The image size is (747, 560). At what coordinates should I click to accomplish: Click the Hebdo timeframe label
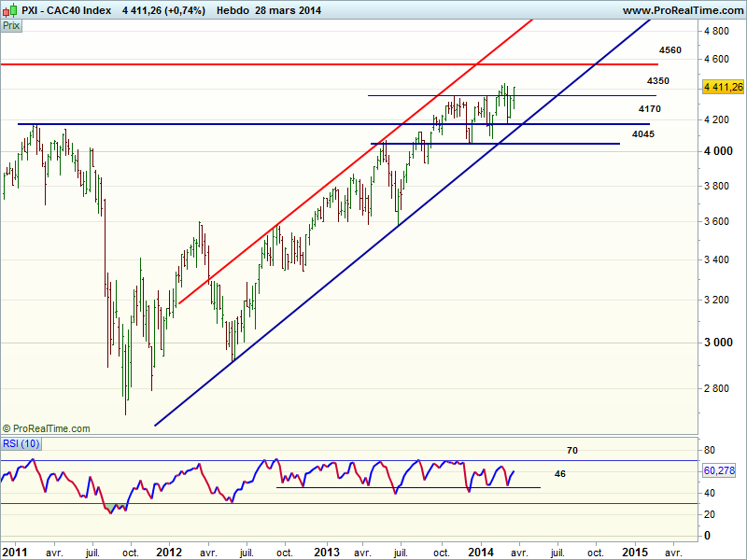point(233,9)
